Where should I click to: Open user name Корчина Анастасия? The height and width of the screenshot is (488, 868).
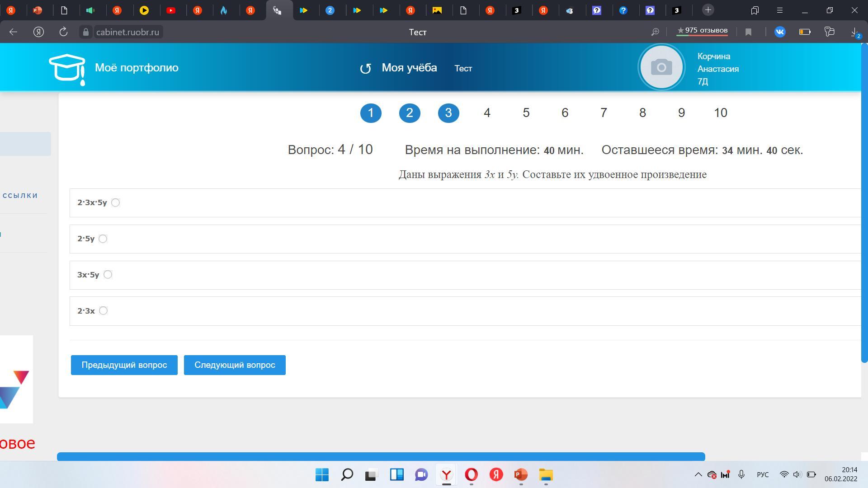coord(718,63)
